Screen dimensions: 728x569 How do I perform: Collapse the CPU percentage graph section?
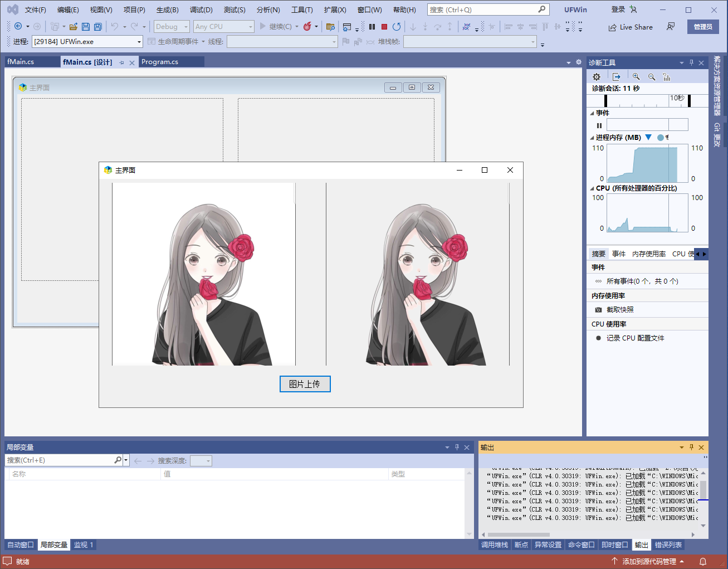point(592,188)
